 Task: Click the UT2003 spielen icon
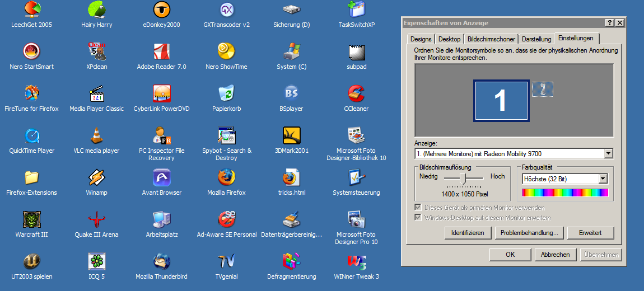[31, 261]
